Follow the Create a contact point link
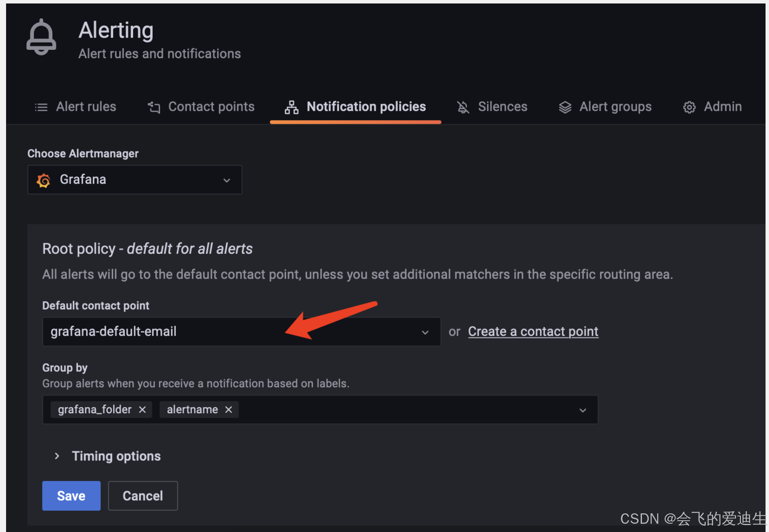769x532 pixels. tap(533, 331)
